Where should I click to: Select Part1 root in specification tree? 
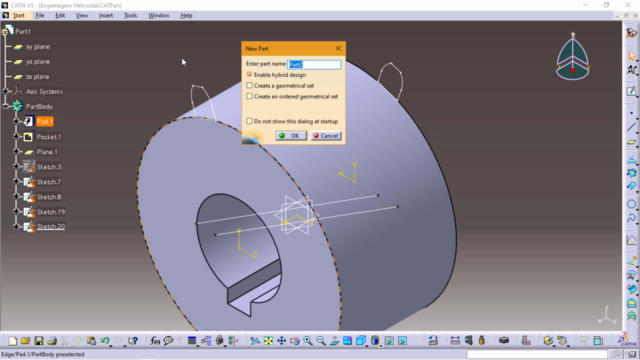tap(23, 31)
